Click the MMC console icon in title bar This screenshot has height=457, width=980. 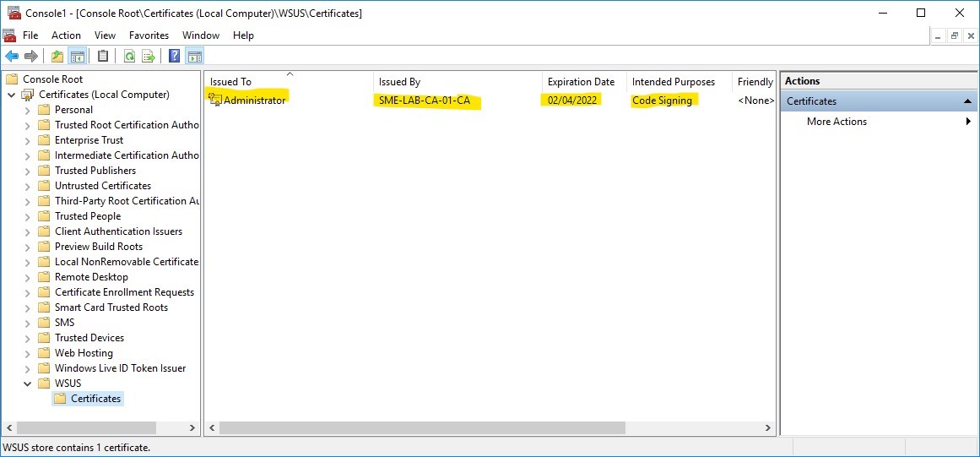click(14, 13)
